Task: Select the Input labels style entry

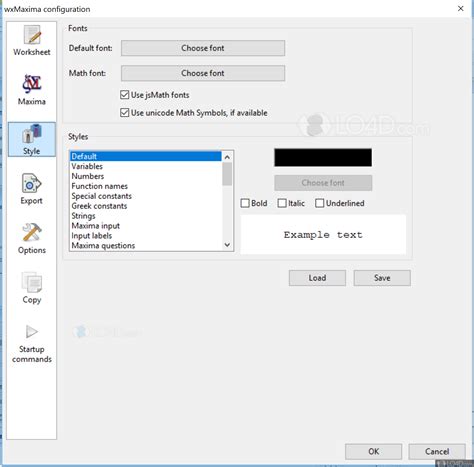Action: (146, 236)
